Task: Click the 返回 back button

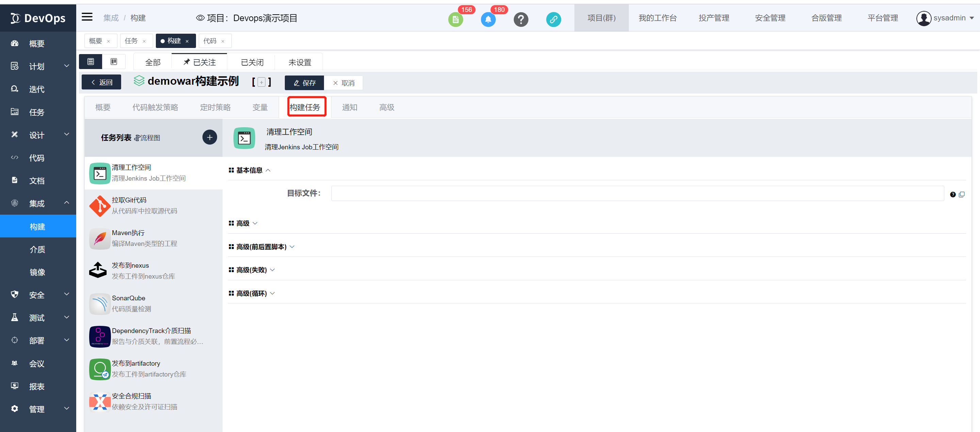Action: [101, 82]
